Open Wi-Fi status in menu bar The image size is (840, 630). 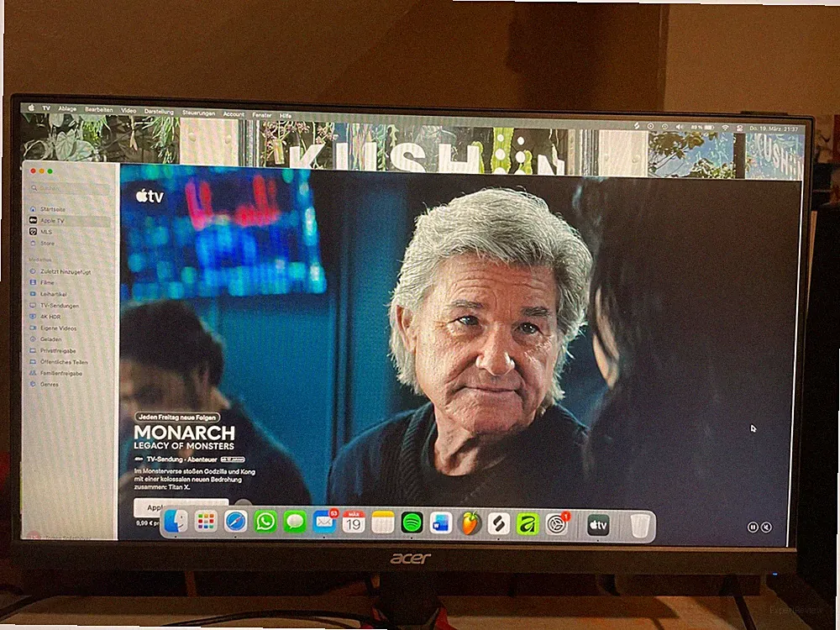click(726, 128)
